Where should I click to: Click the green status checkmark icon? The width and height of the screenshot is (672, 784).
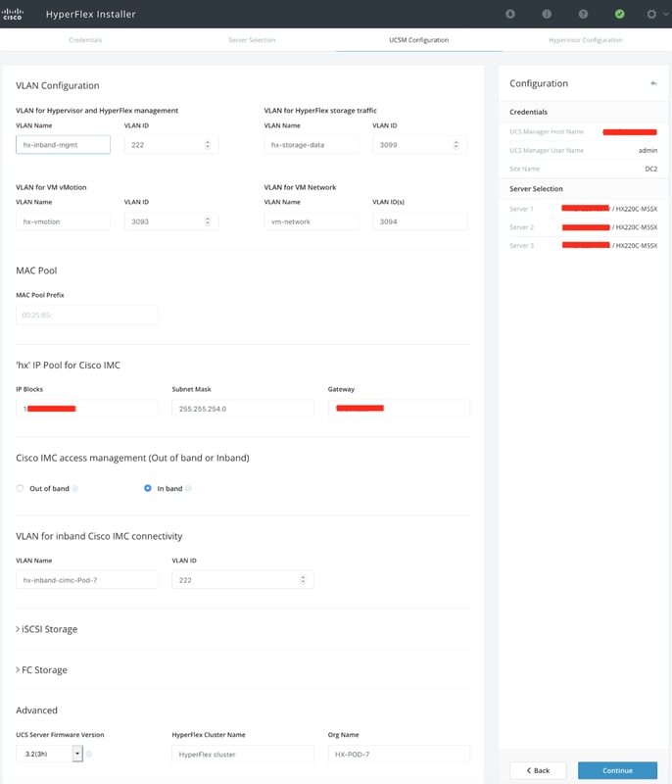tap(619, 14)
